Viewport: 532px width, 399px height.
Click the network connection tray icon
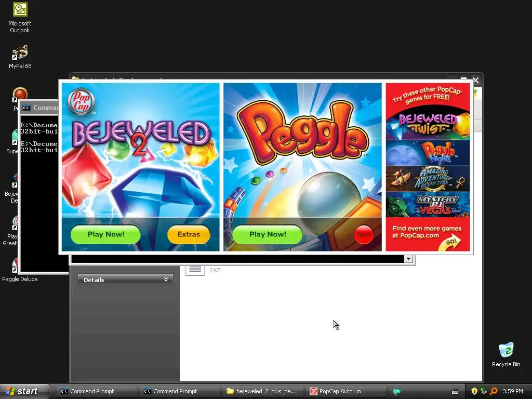(x=484, y=391)
